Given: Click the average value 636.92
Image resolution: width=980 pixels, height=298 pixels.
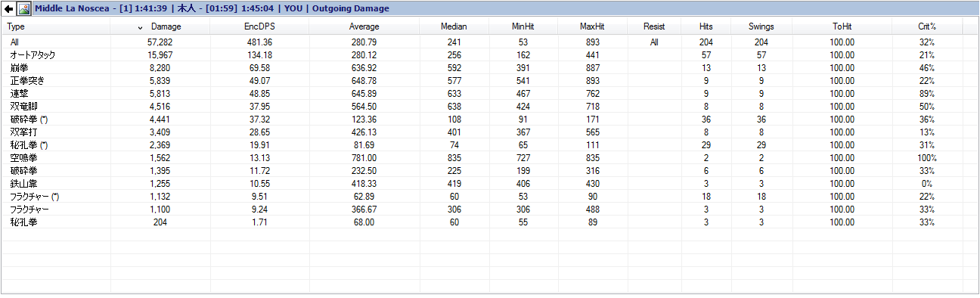Looking at the screenshot, I should pyautogui.click(x=364, y=68).
